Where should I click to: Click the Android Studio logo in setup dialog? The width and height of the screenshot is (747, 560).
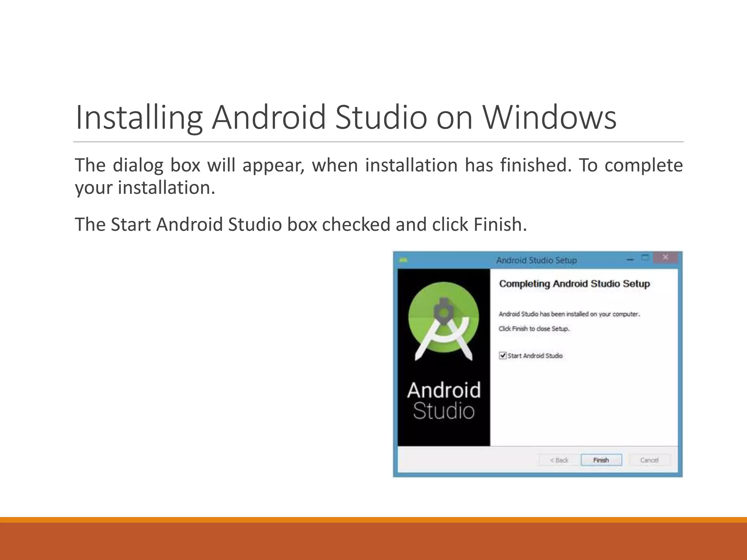[444, 321]
